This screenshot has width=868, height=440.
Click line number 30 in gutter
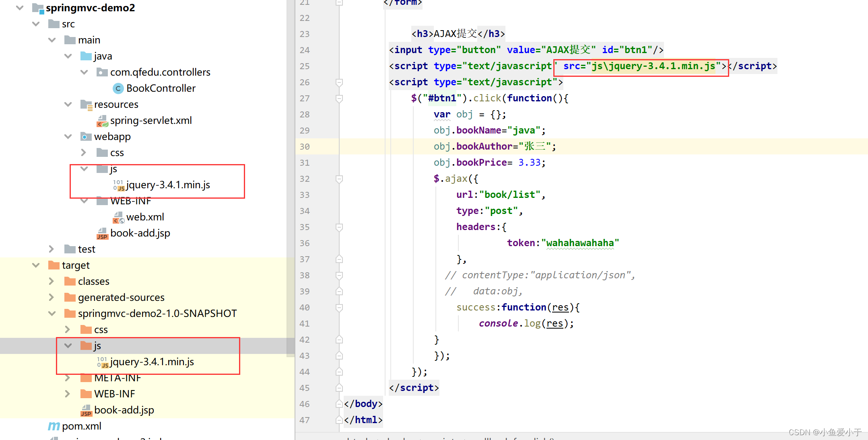[305, 147]
